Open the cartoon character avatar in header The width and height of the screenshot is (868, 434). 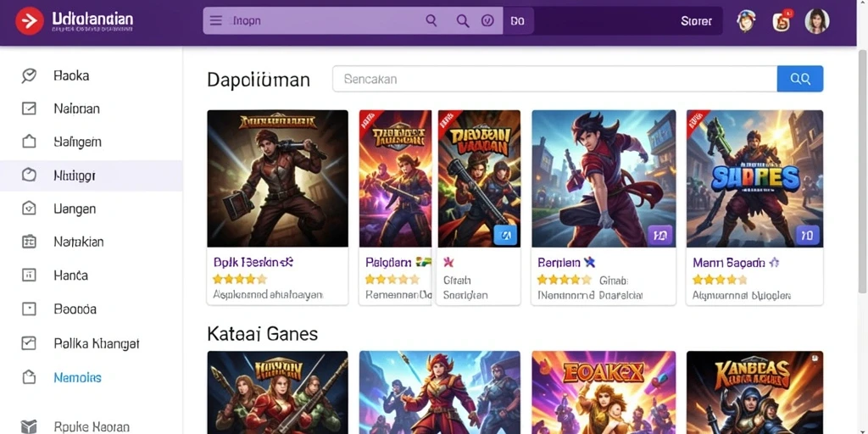[x=746, y=21]
